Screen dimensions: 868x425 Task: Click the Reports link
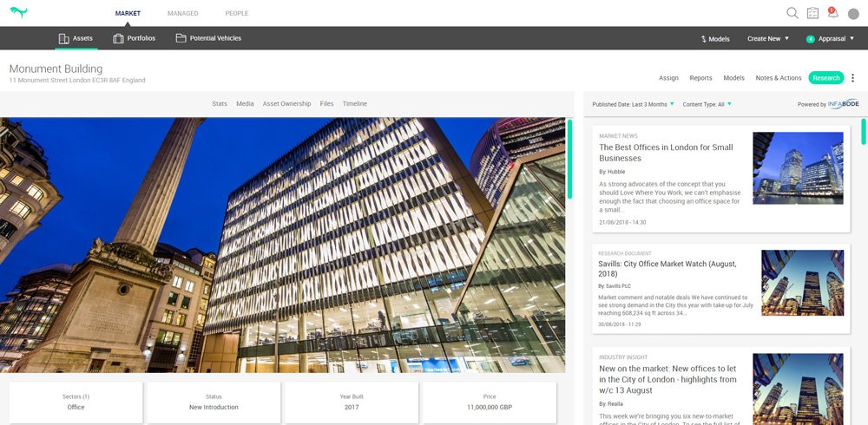700,78
